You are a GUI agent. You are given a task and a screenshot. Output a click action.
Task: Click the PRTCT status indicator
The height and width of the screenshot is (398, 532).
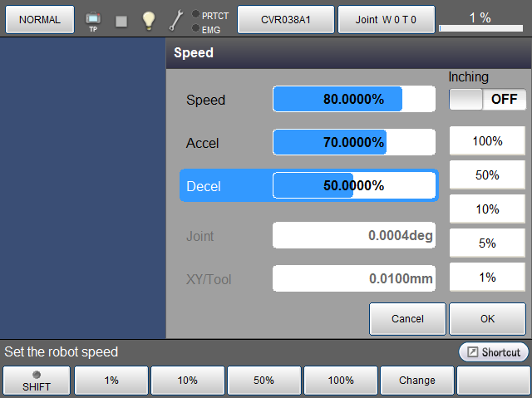209,14
